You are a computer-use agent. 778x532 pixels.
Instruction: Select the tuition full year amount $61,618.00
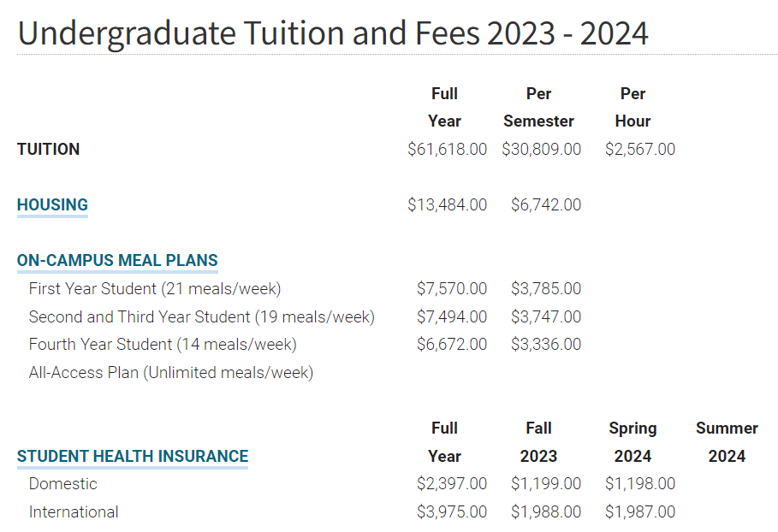point(447,149)
